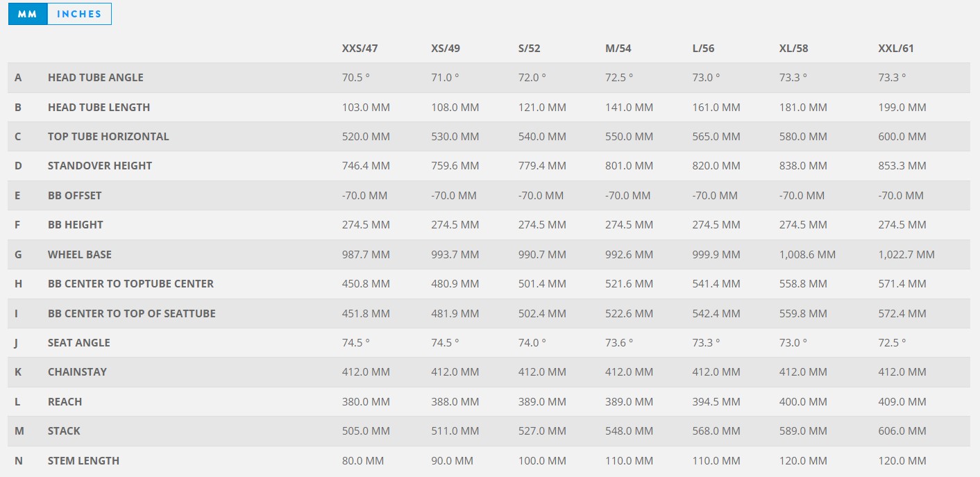Screen dimensions: 980x477
Task: Click the BB CENTER TO TOPTUBE CENTER label
Action: pos(130,284)
